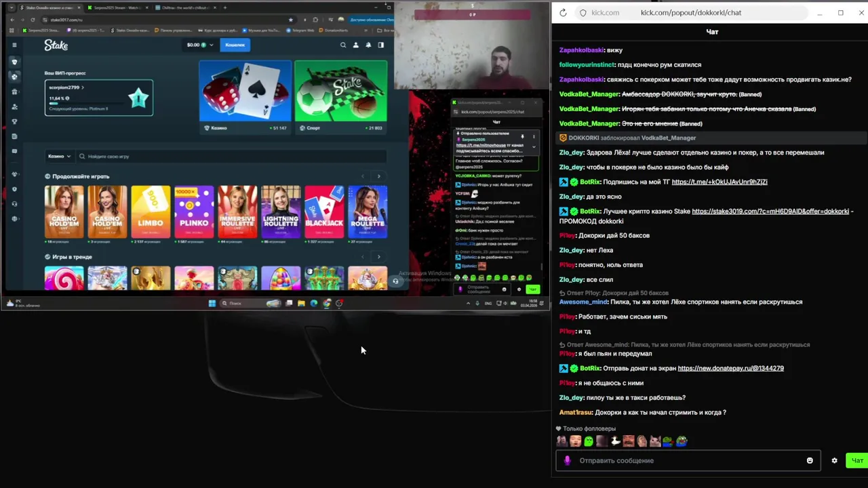
Task: Open the Plinko game card
Action: (x=194, y=212)
